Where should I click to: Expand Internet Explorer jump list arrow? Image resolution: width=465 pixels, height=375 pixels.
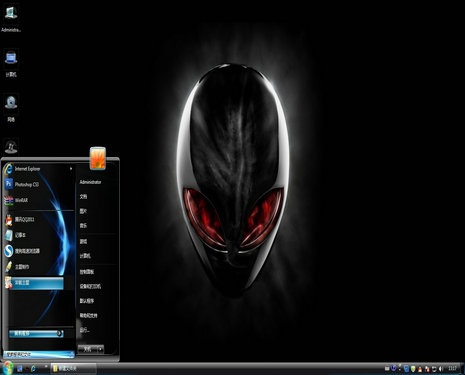tap(71, 169)
